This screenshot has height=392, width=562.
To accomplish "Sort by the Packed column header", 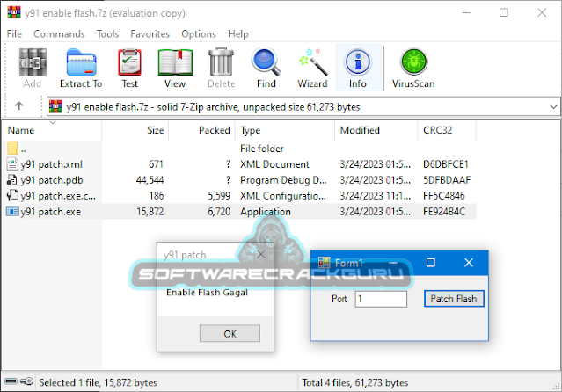I will coord(201,130).
